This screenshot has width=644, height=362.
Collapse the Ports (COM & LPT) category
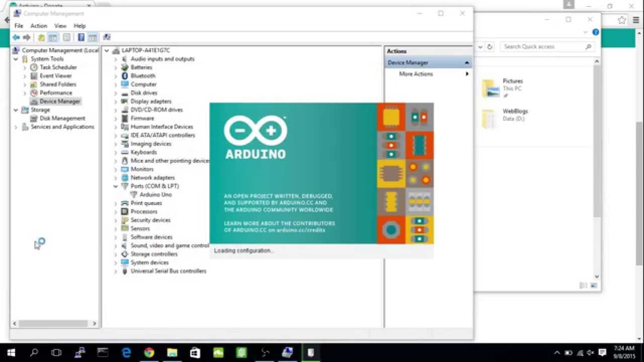click(115, 186)
